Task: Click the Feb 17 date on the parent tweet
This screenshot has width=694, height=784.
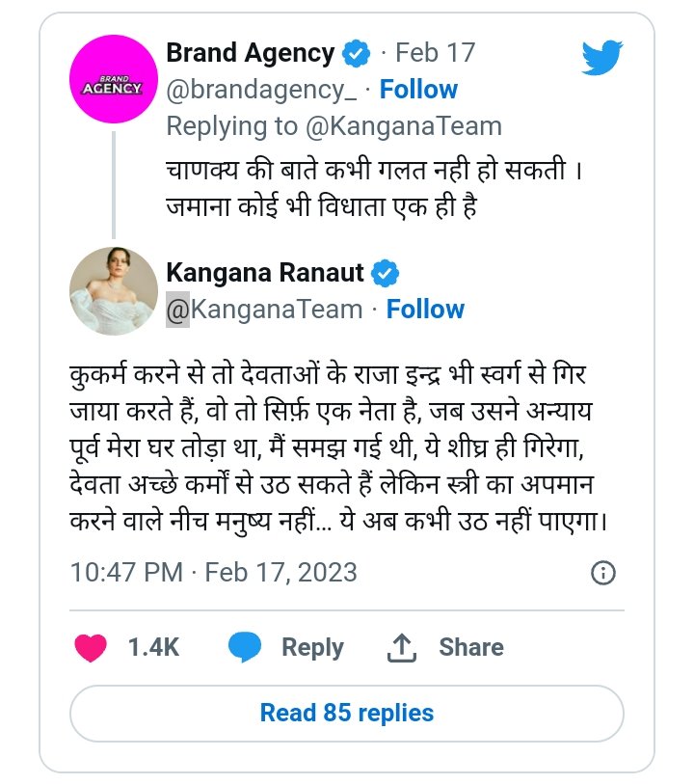Action: [436, 53]
